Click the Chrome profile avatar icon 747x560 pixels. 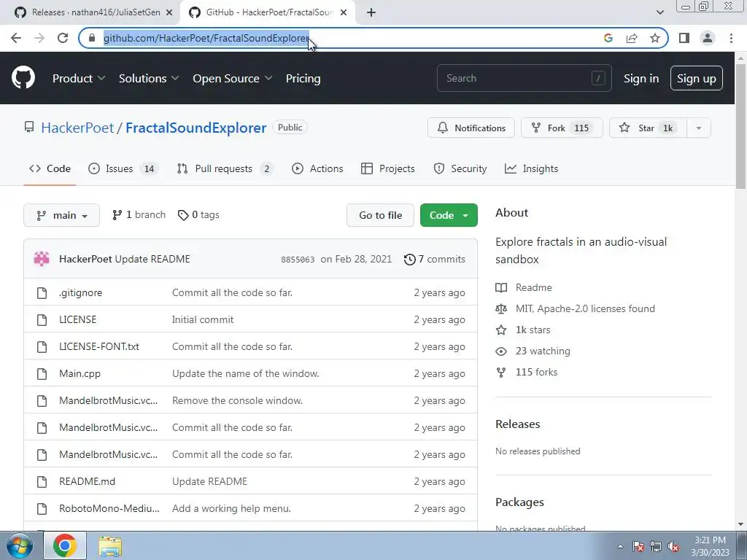point(708,38)
